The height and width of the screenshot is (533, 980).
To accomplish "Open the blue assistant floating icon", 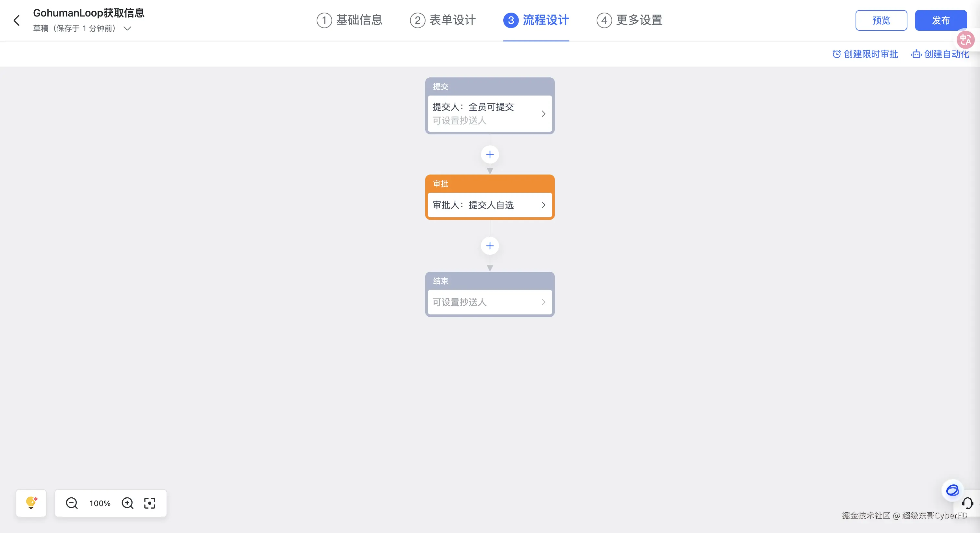I will [952, 490].
